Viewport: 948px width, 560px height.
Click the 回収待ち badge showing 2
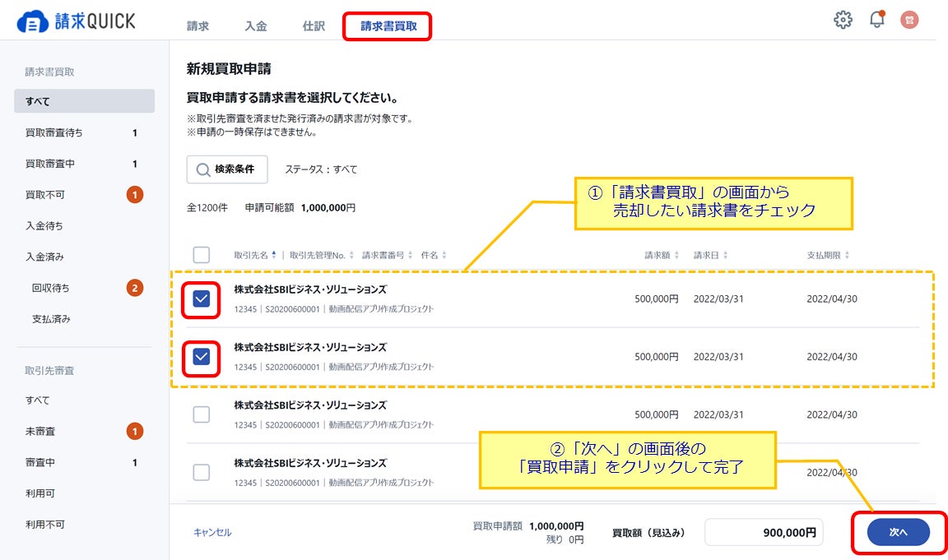coord(135,288)
